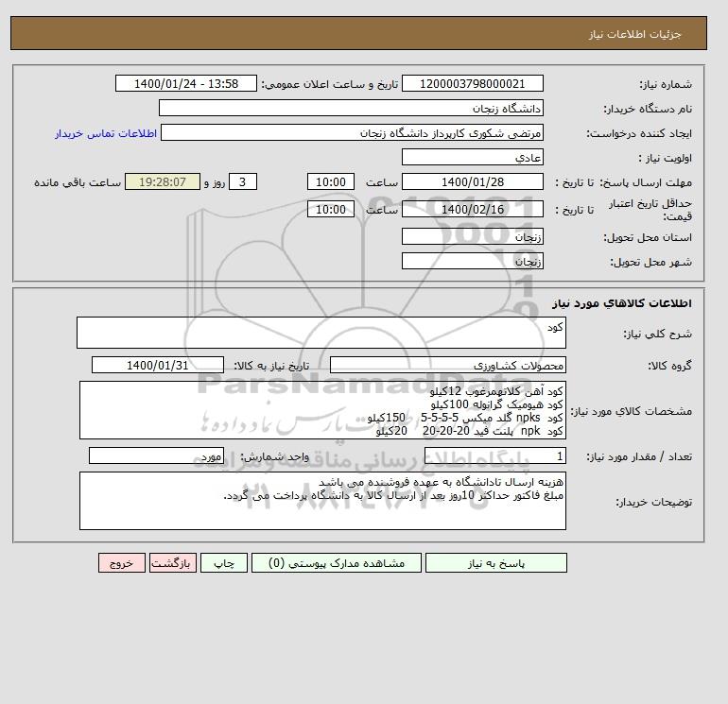Click the ساعت باقی مانده text
This screenshot has height=704, width=728.
78,182
